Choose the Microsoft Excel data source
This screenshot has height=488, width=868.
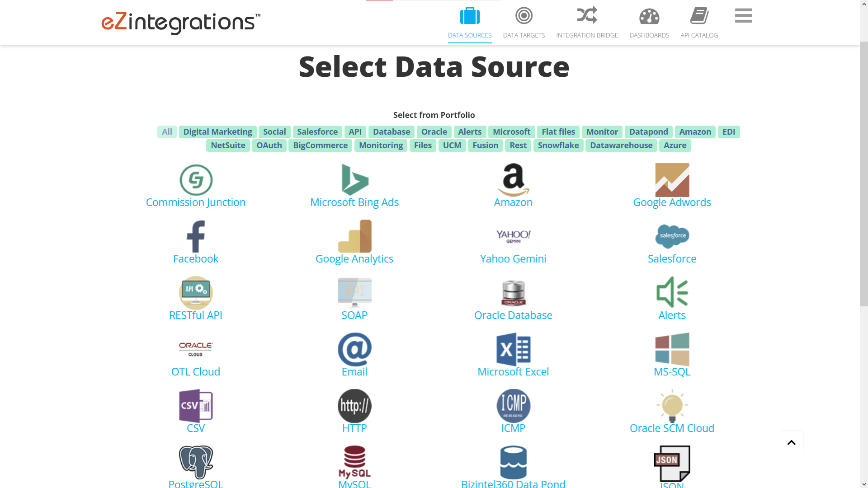click(x=513, y=349)
